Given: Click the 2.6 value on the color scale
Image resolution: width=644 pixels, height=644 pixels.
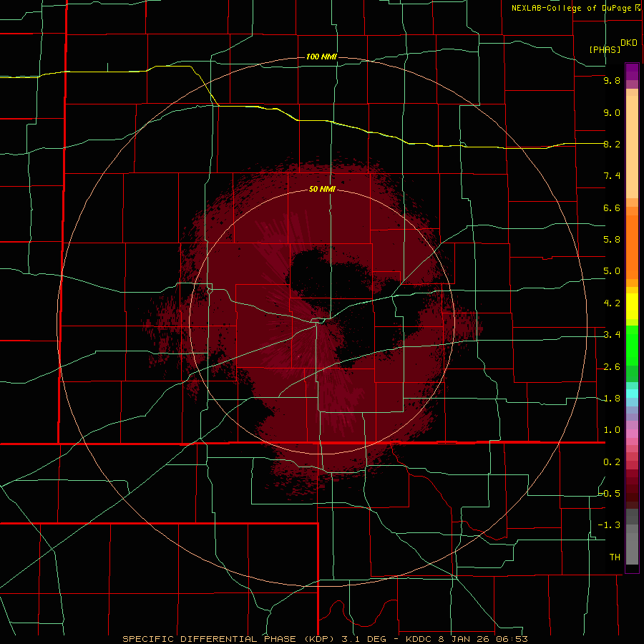Looking at the screenshot, I should click(612, 367).
